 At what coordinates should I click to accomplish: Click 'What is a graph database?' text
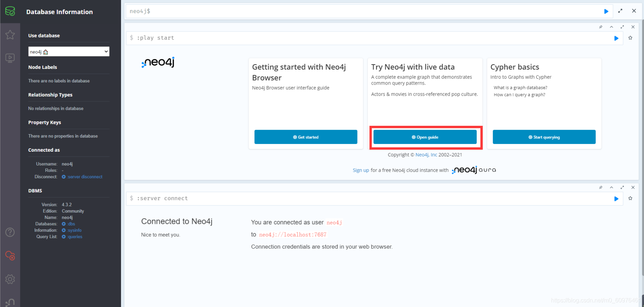pos(520,88)
